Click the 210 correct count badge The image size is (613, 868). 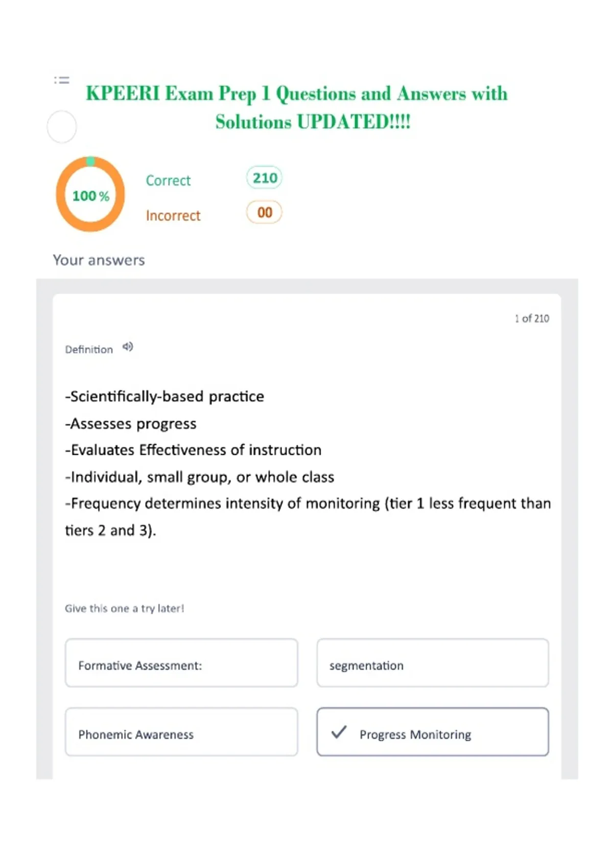click(264, 178)
